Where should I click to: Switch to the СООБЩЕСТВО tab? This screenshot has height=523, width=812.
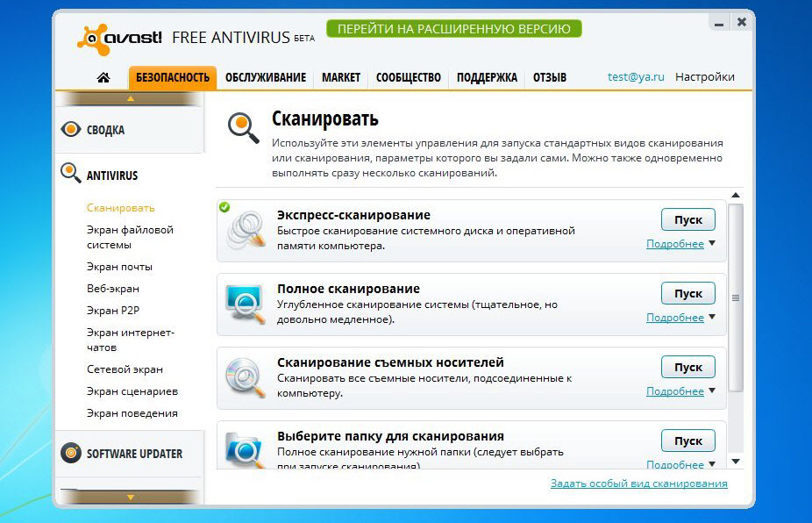408,78
